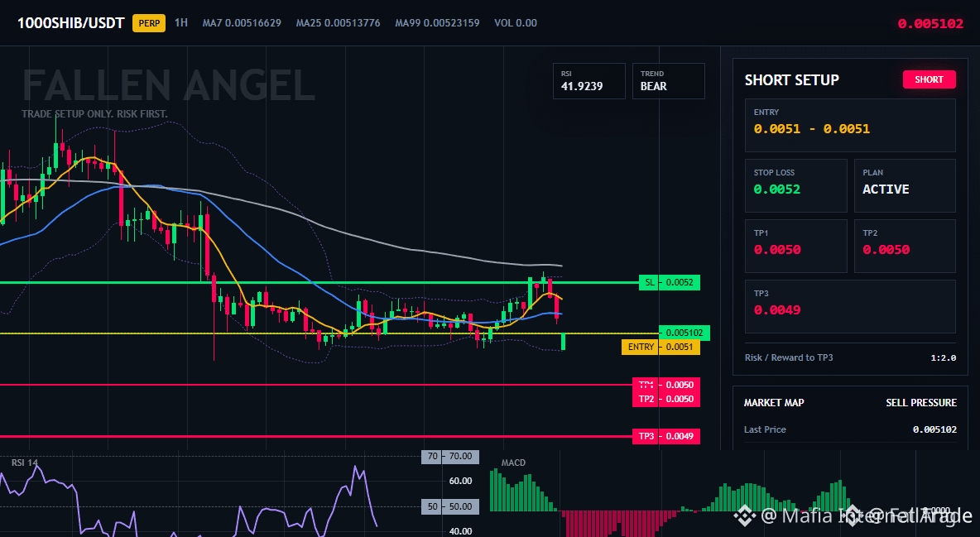Click the yellow ENTRY 0.0051 chart marker
Screen dimensions: 980x537
[661, 347]
